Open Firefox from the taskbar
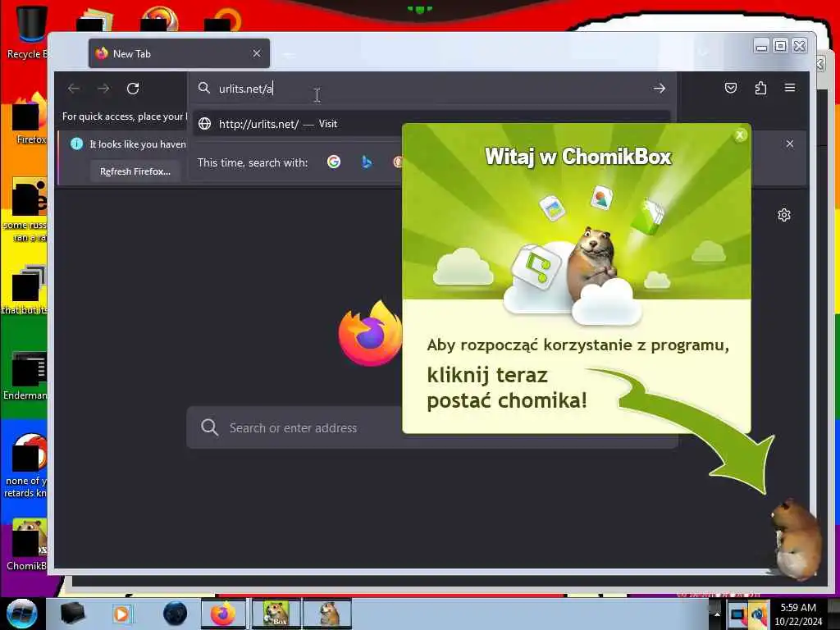Viewport: 840px width, 630px height. tap(223, 614)
